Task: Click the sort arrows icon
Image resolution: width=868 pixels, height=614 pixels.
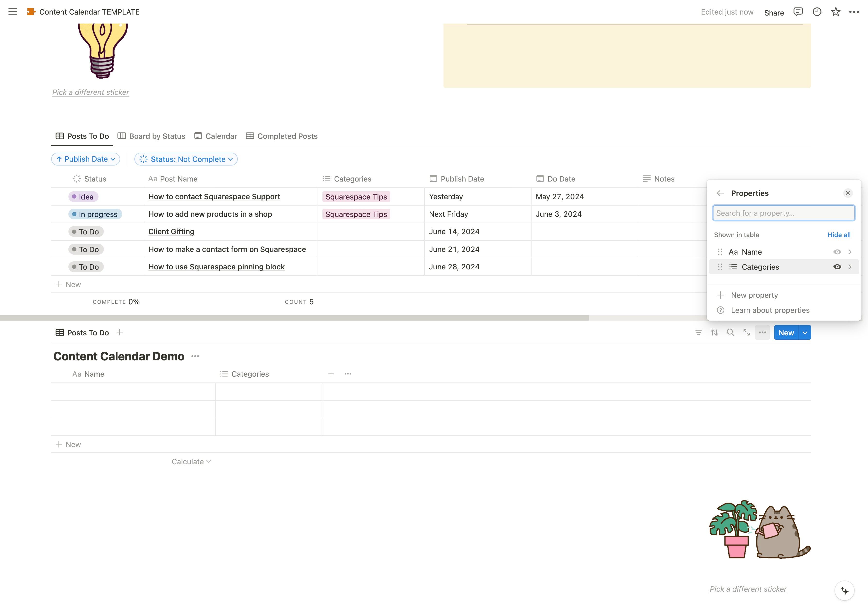Action: pos(714,332)
